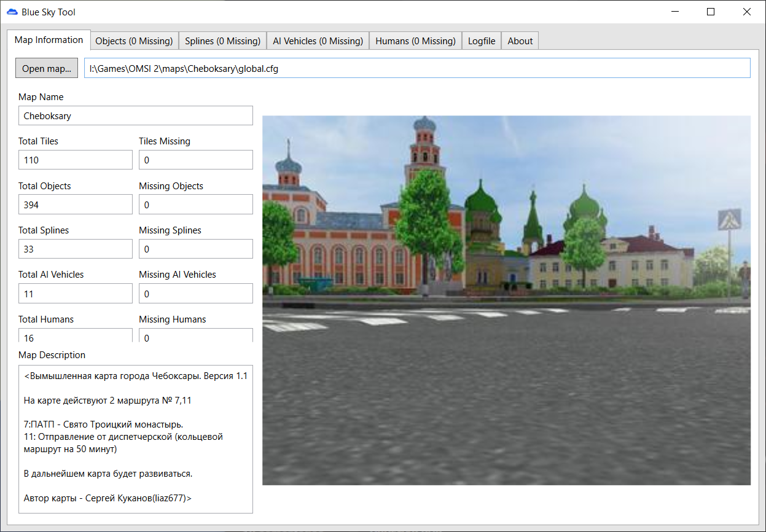Select the Total Humans field showing 16
766x532 pixels.
pos(76,335)
